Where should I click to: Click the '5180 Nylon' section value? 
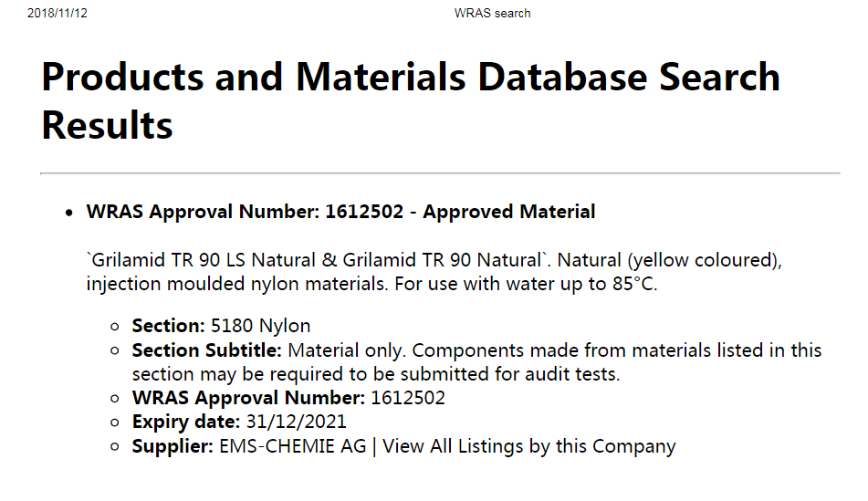pos(261,326)
